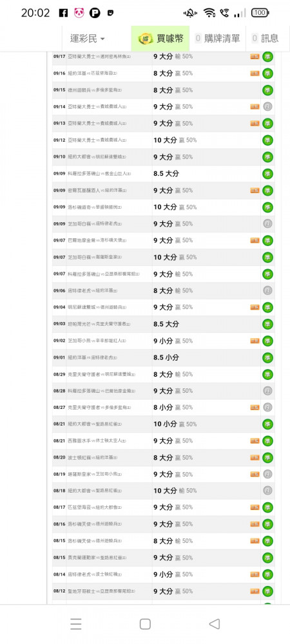Click orange badge in the 09/04 row
This screenshot has width=290, height=644.
point(255,307)
